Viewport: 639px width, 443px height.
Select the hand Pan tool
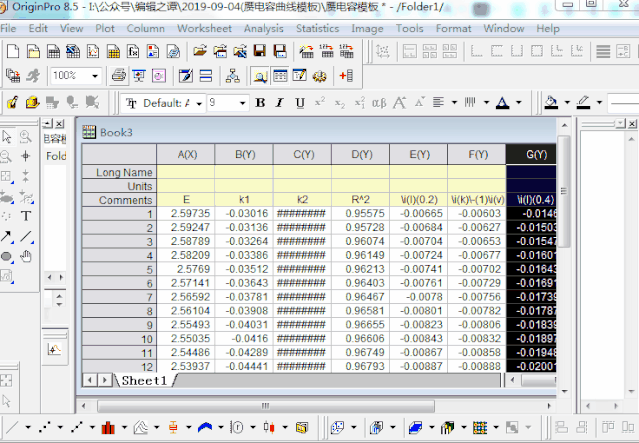(x=26, y=256)
